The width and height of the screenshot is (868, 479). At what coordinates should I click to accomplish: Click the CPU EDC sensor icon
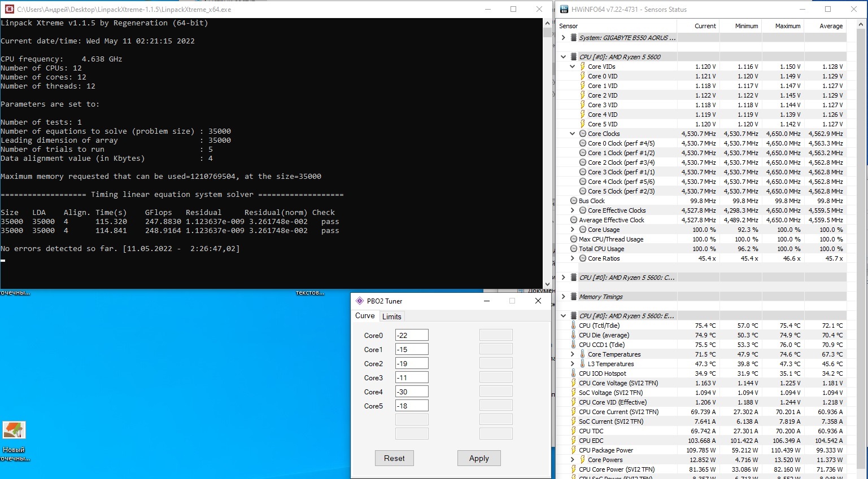coord(574,441)
